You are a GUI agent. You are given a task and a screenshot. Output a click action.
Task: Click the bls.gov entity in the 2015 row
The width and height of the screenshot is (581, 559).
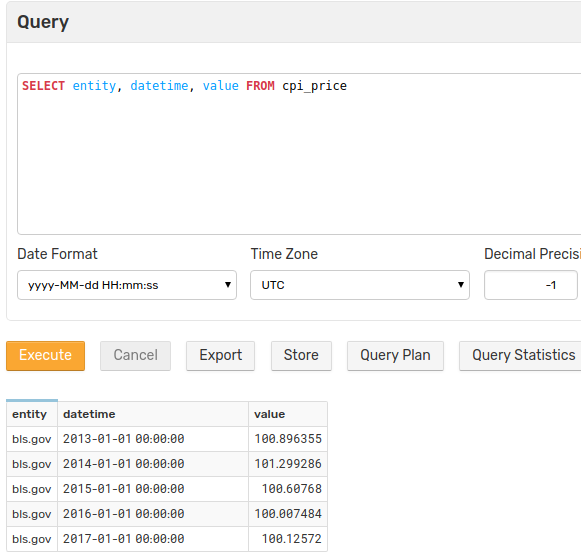tap(32, 489)
